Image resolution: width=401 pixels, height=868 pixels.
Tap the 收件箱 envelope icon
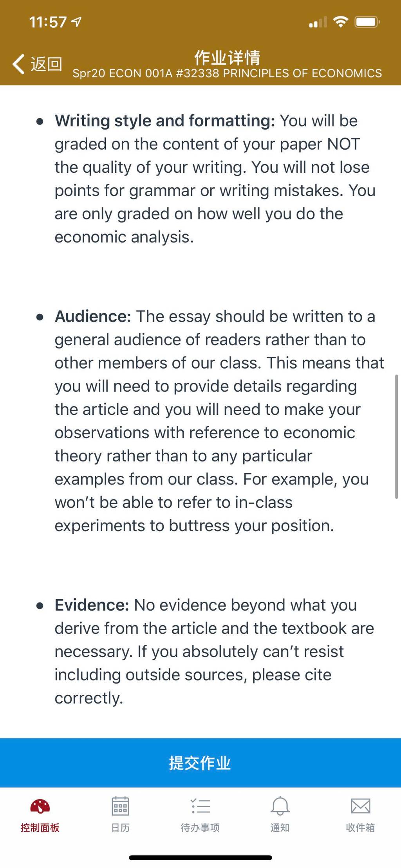pos(360,806)
